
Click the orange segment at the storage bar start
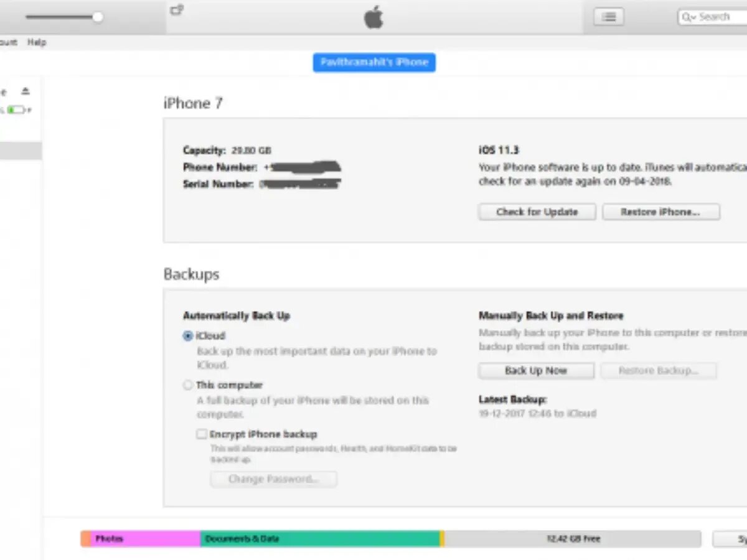click(85, 539)
